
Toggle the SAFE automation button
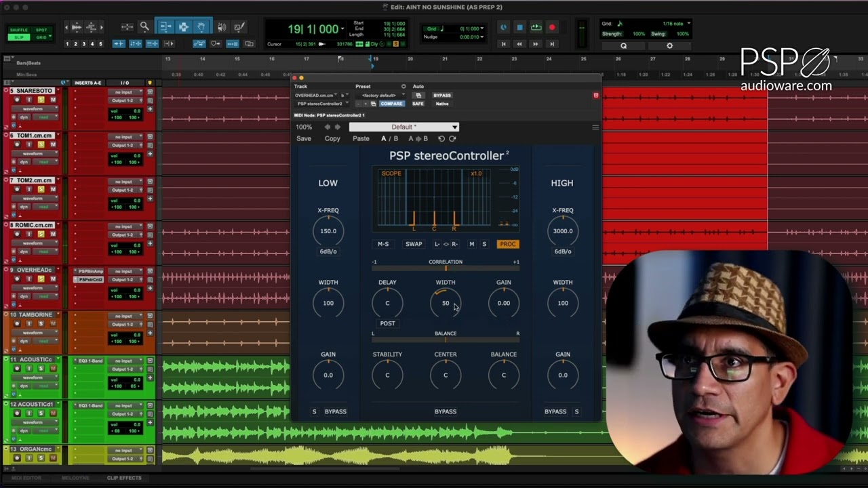tap(418, 104)
